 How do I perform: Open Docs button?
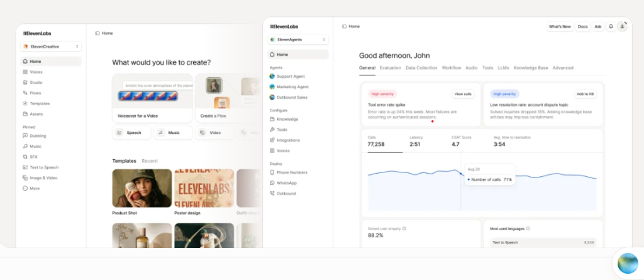point(582,26)
